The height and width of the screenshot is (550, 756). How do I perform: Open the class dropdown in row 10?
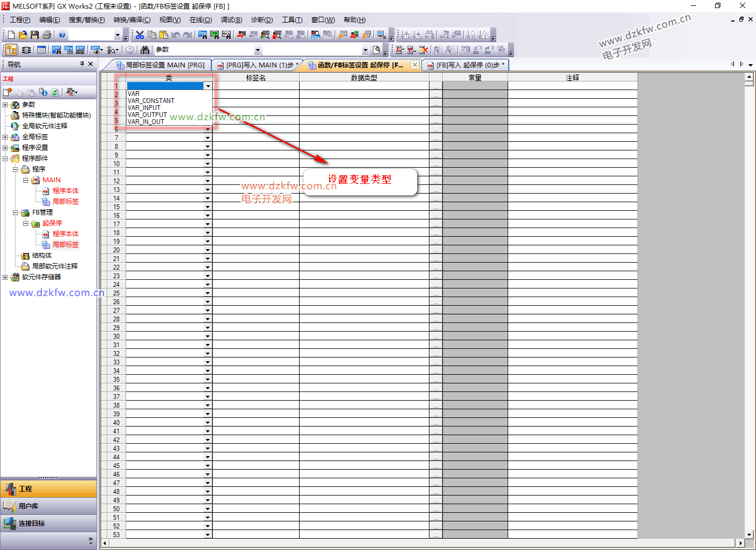pyautogui.click(x=207, y=164)
